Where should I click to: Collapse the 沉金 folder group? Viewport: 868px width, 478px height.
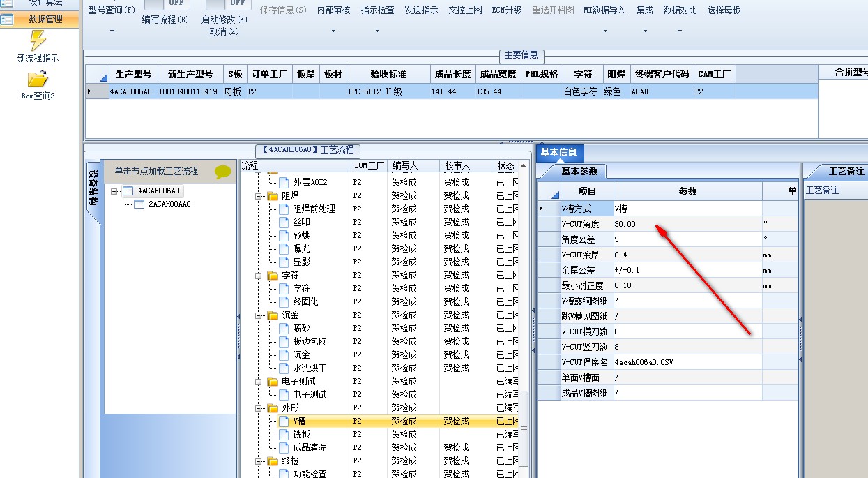pos(259,315)
